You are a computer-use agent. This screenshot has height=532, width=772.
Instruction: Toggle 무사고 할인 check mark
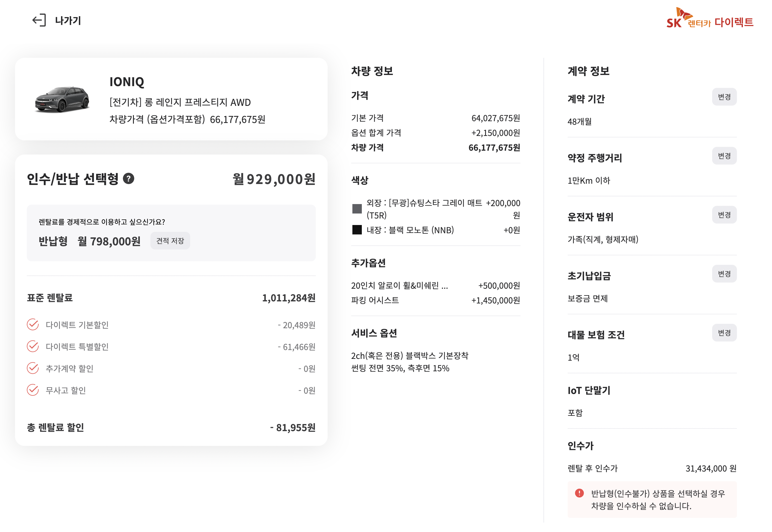tap(33, 390)
